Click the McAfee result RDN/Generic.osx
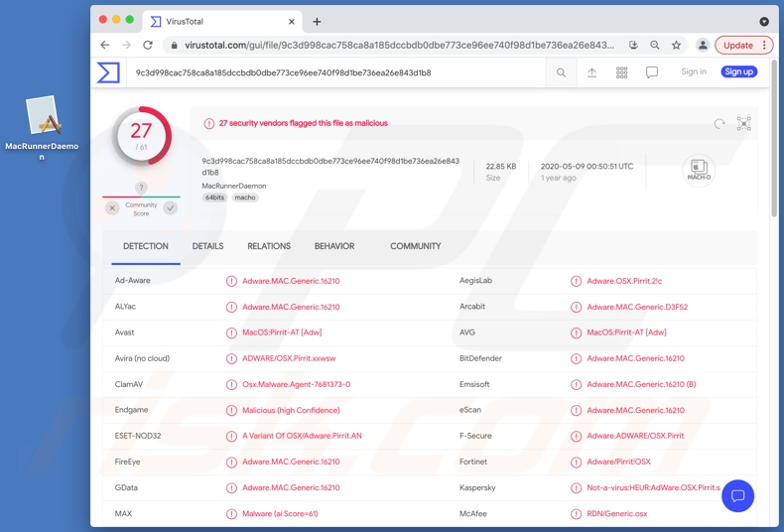Screen dimensions: 784x532 pyautogui.click(x=616, y=514)
